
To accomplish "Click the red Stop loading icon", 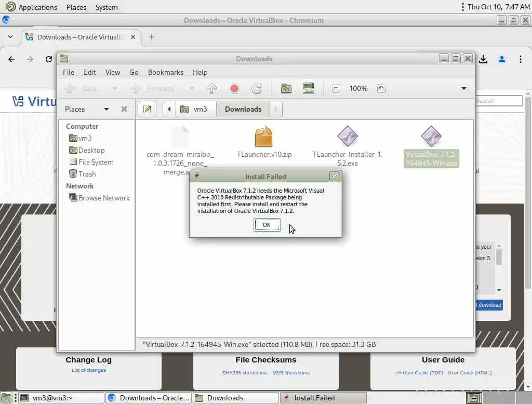I will click(x=234, y=88).
